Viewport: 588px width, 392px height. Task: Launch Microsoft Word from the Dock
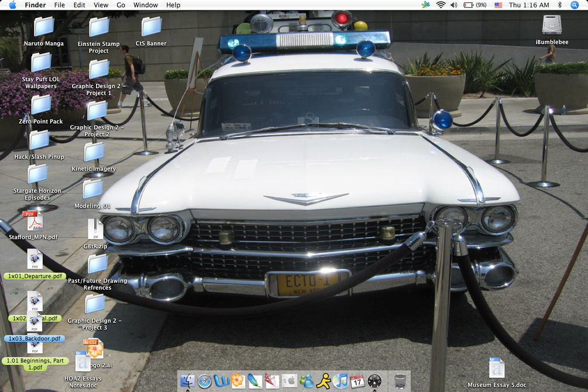coord(221,381)
